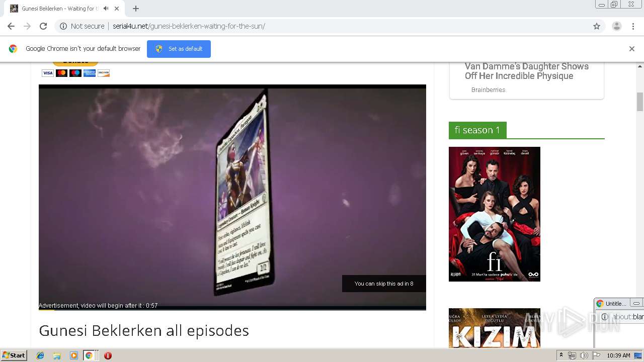The image size is (644, 362).
Task: Click the video ad player area
Action: pos(232,197)
